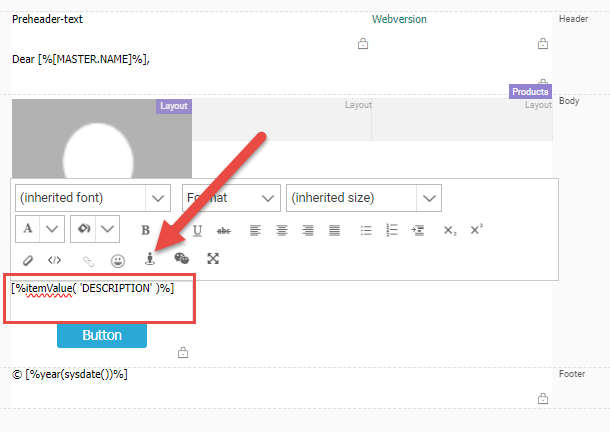This screenshot has height=432, width=610.
Task: Apply underline formatting
Action: (197, 230)
